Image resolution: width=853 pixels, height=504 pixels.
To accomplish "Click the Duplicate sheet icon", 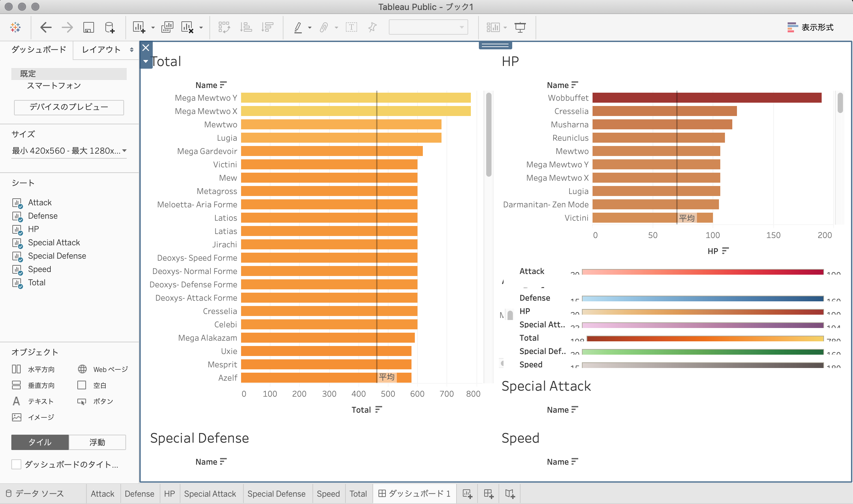I will (x=167, y=27).
